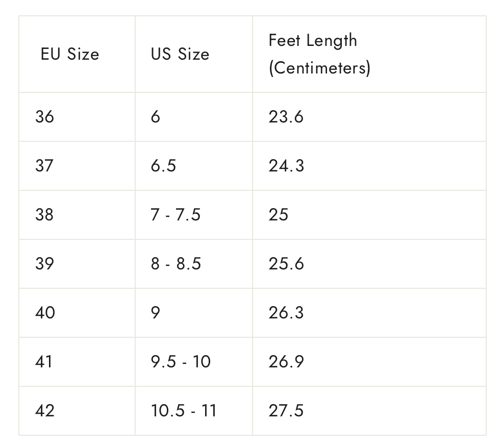501x448 pixels.
Task: Select the US size 9.5 - 10 cell
Action: (x=181, y=362)
